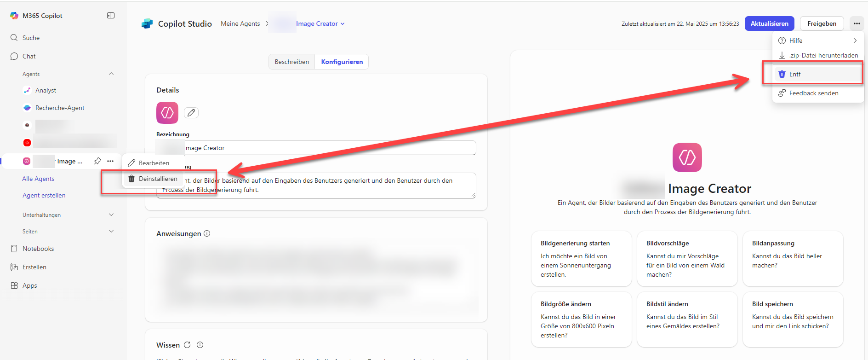Click the M365 Copilot logo icon
The width and height of the screenshot is (868, 360).
[x=14, y=16]
